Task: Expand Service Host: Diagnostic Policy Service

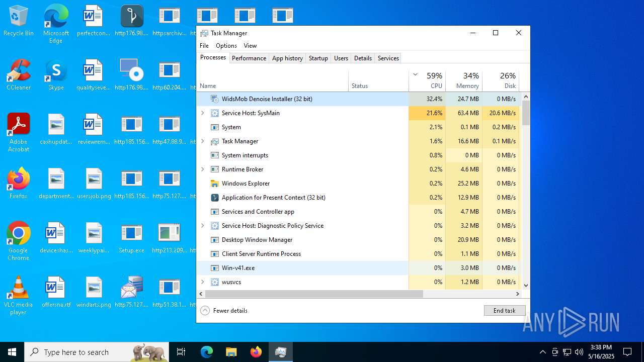Action: click(x=203, y=226)
